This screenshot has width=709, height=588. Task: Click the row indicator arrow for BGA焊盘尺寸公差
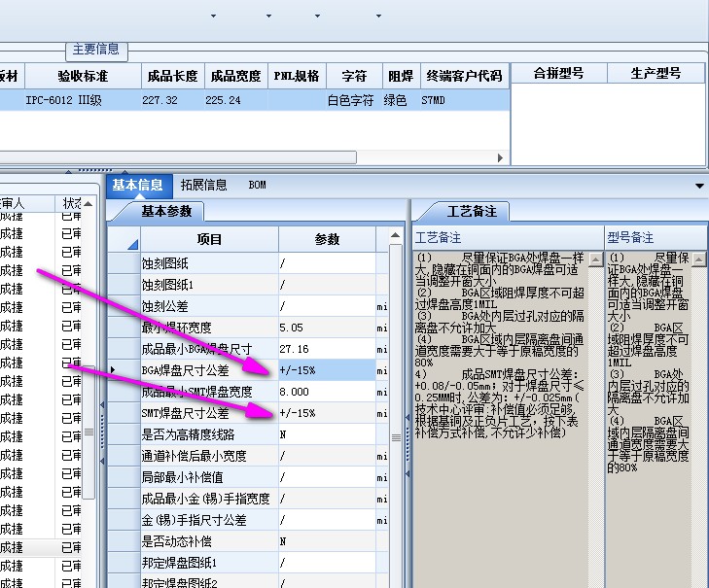pos(113,370)
